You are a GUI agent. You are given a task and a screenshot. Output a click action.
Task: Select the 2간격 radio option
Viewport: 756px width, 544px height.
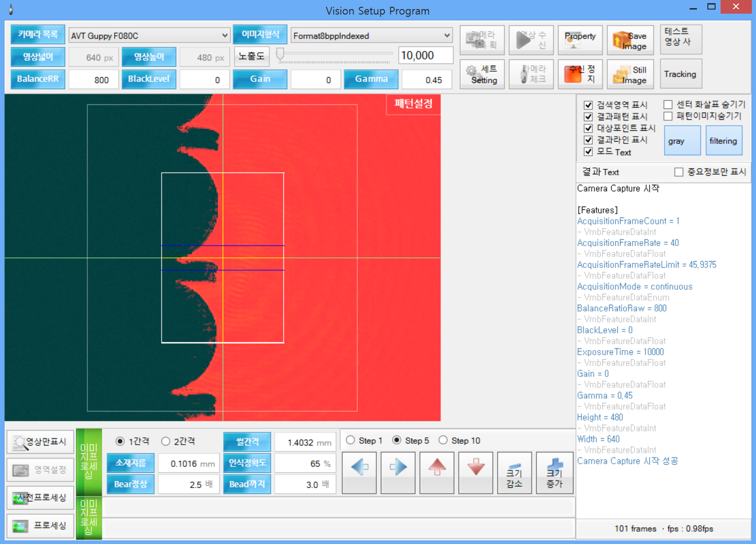coord(166,441)
